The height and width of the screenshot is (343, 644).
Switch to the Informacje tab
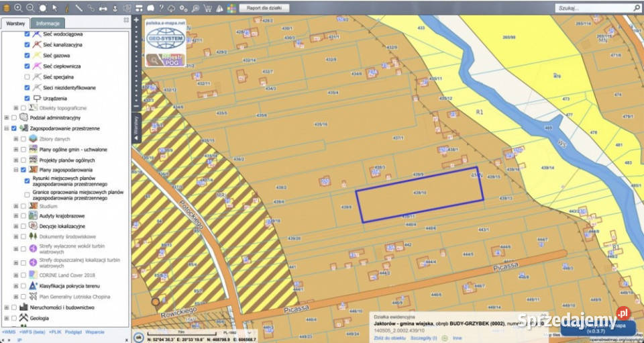[48, 23]
